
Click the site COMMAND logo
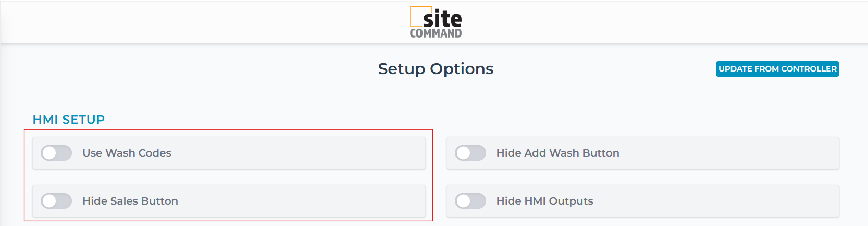point(436,23)
